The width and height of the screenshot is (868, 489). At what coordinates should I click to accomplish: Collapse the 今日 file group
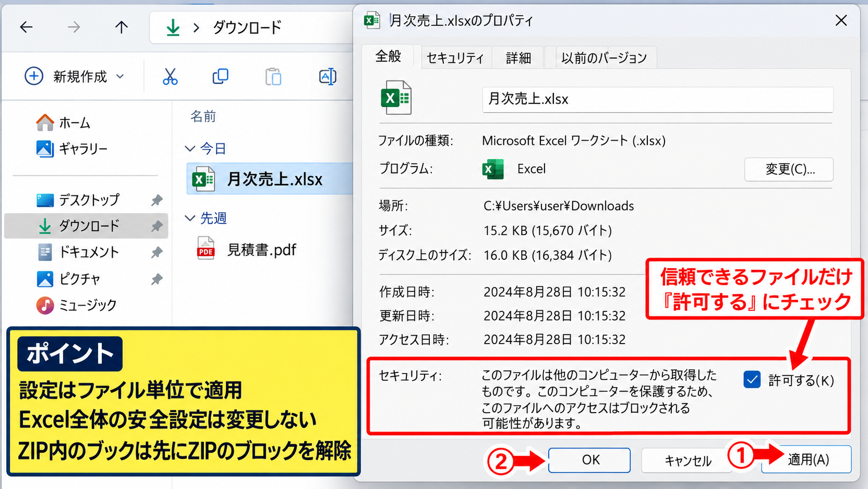click(190, 149)
